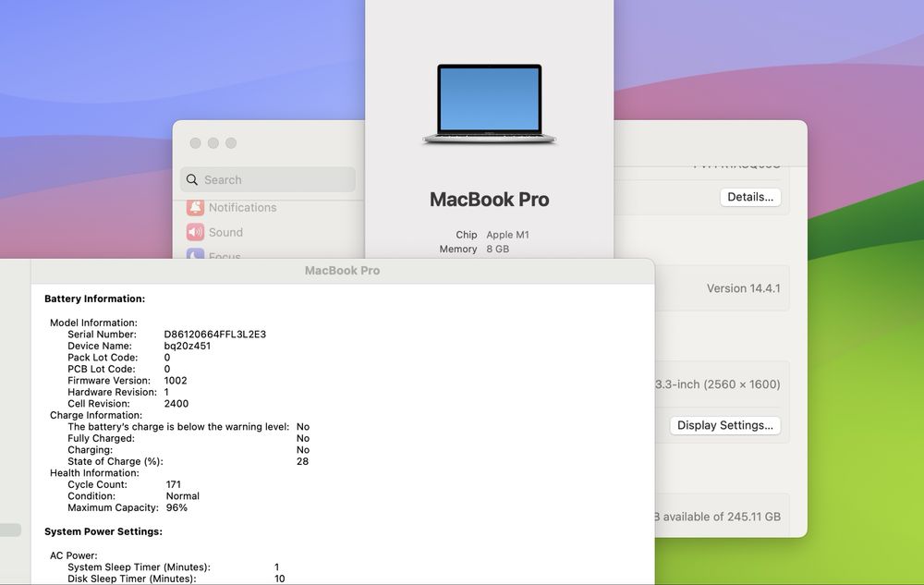Click the MacBook Pro laptop image
This screenshot has width=924, height=585.
click(489, 104)
